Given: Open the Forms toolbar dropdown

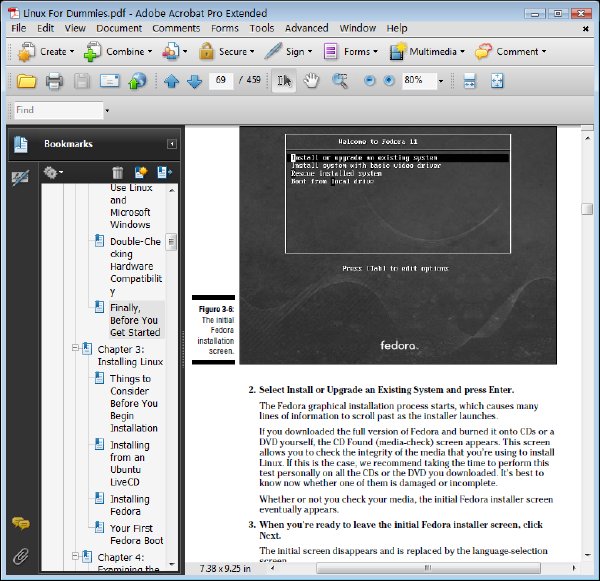Looking at the screenshot, I should point(351,52).
